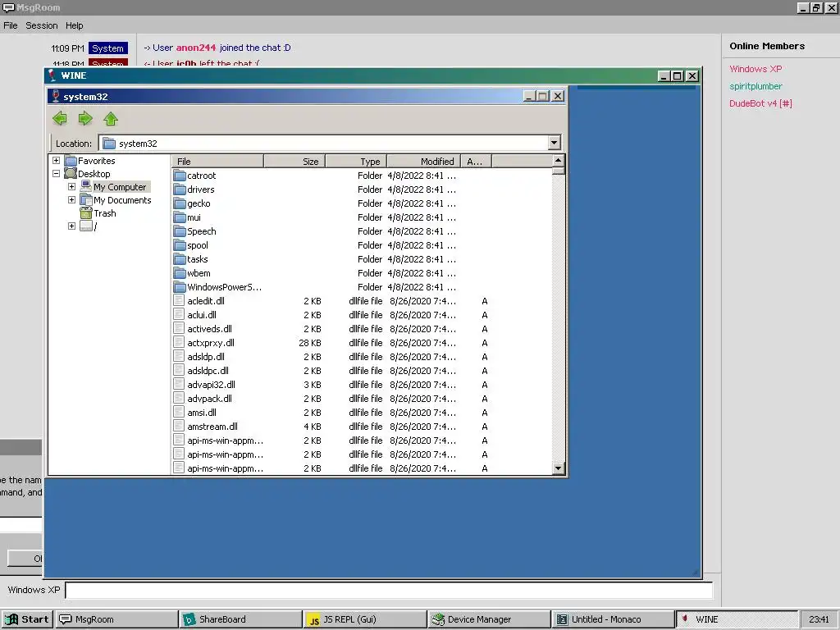840x630 pixels.
Task: Go back with the green left arrow
Action: click(59, 118)
